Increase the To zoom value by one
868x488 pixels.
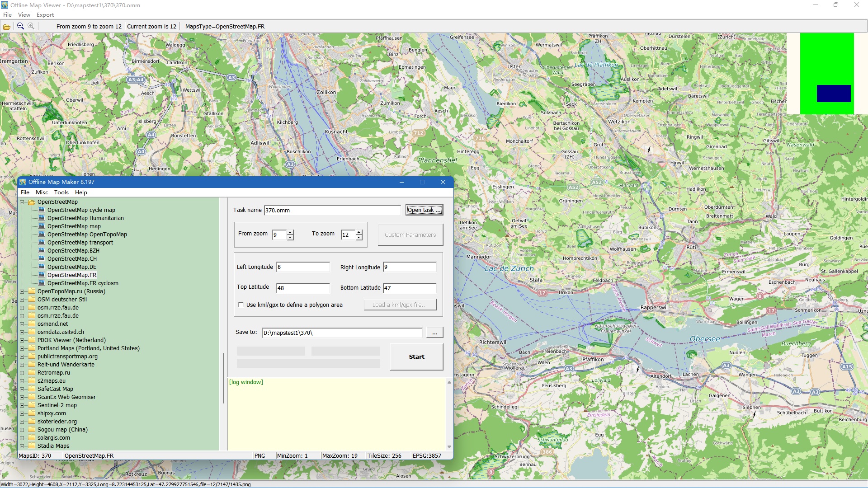(359, 232)
